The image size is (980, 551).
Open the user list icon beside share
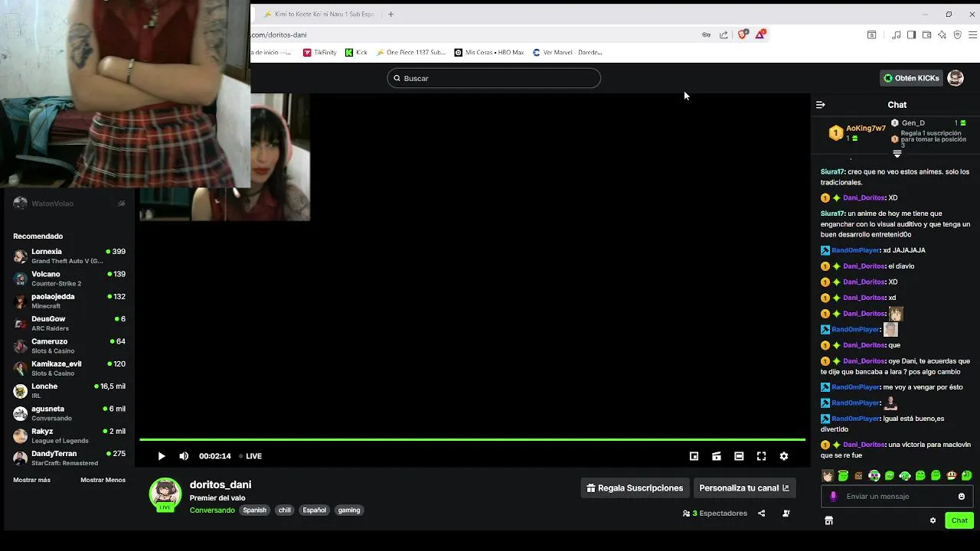[786, 514]
